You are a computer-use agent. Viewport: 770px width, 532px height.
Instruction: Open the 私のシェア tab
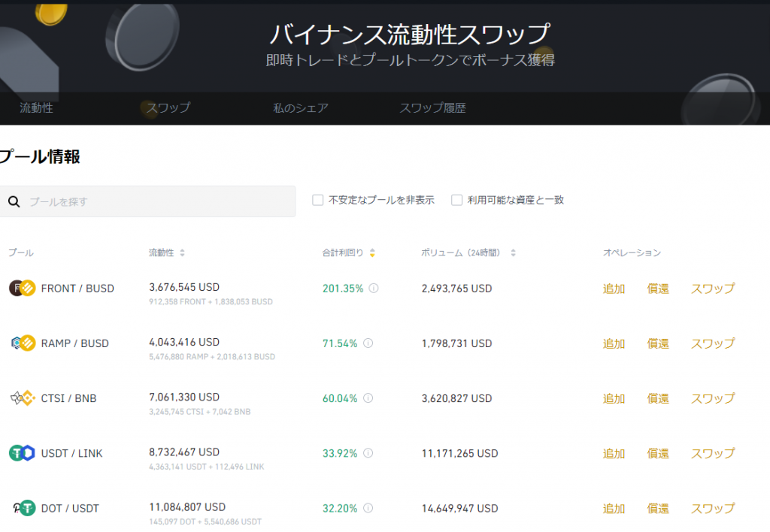pyautogui.click(x=301, y=108)
